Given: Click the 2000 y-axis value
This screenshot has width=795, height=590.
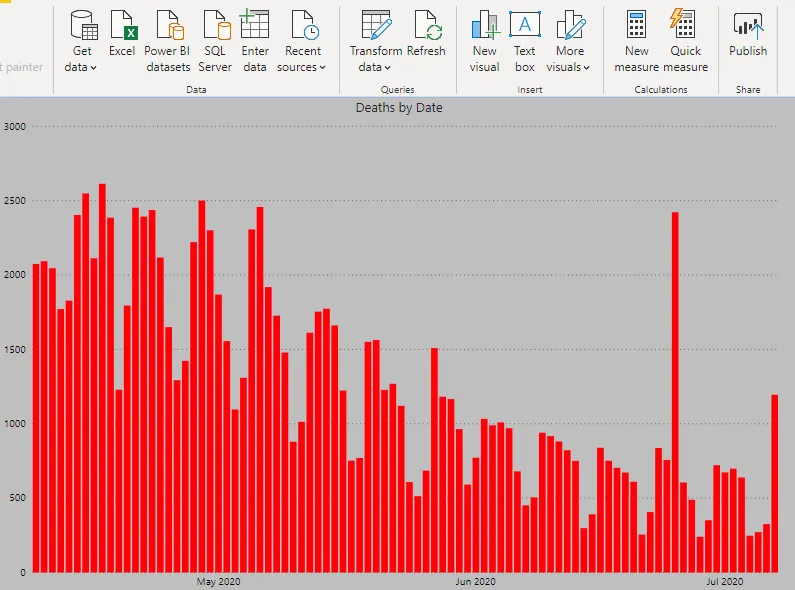Looking at the screenshot, I should tap(15, 275).
